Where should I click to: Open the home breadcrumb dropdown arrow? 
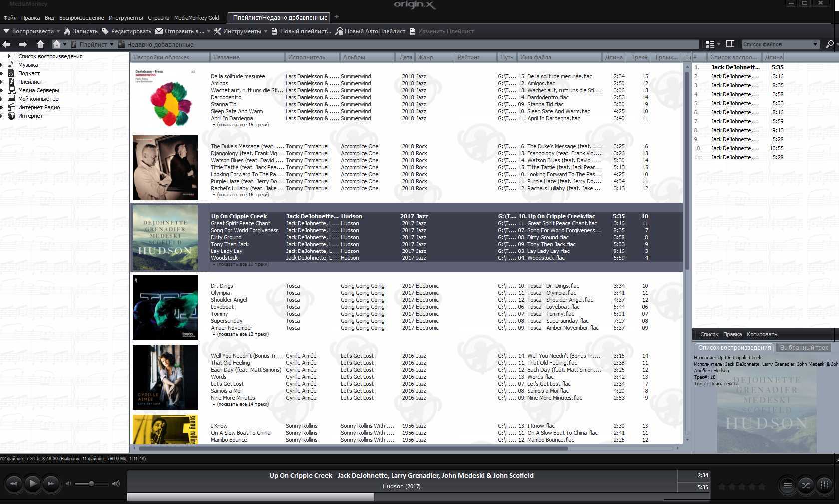click(65, 44)
